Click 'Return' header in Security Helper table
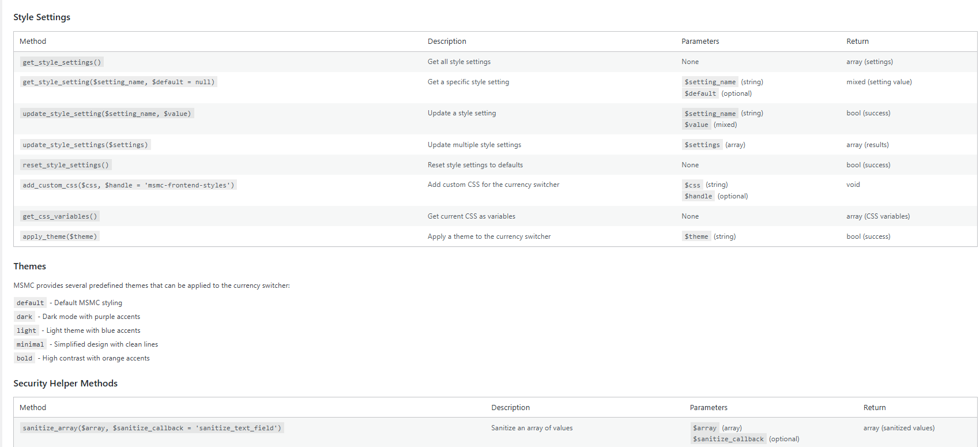The image size is (980, 447). click(875, 408)
